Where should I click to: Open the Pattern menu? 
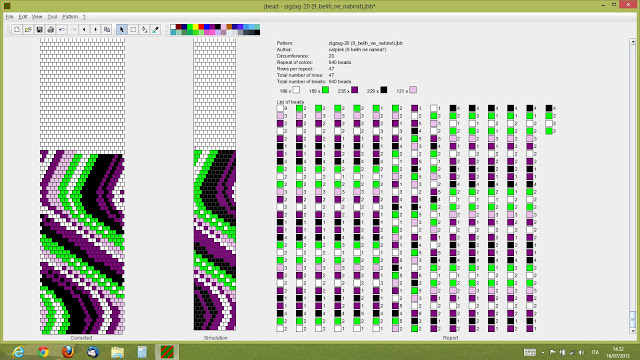click(70, 17)
